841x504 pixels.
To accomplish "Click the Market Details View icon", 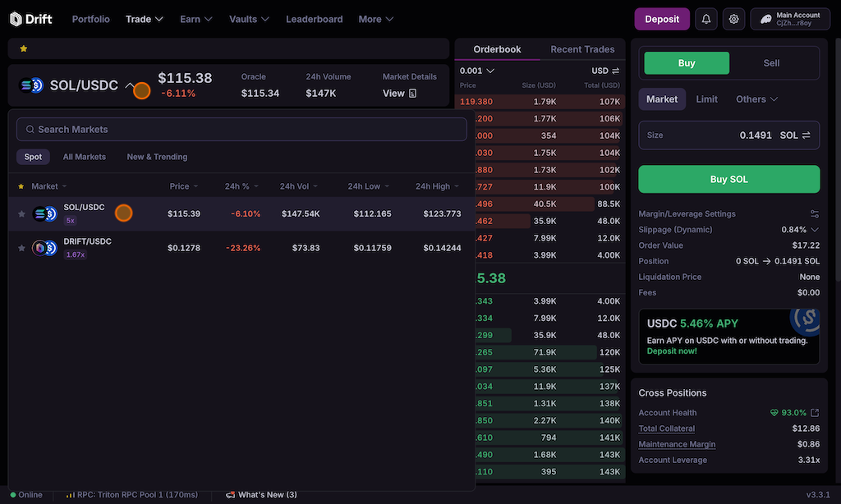I will click(412, 94).
